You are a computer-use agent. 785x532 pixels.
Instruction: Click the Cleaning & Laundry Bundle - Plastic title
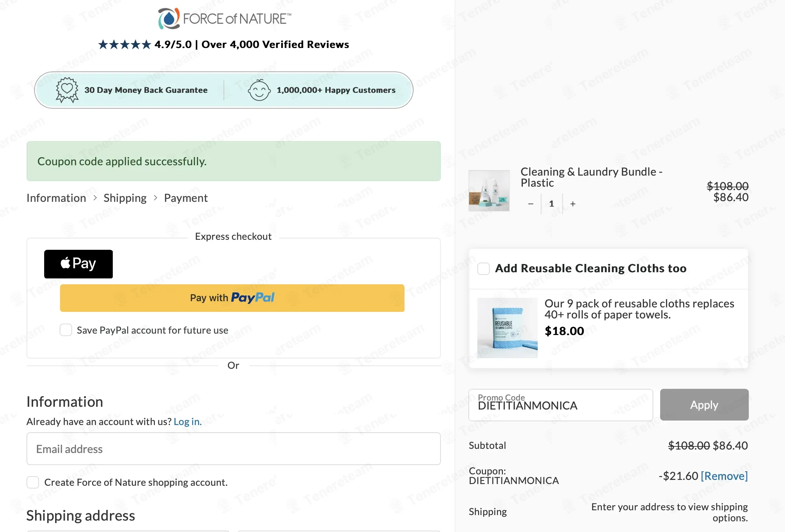(x=591, y=177)
